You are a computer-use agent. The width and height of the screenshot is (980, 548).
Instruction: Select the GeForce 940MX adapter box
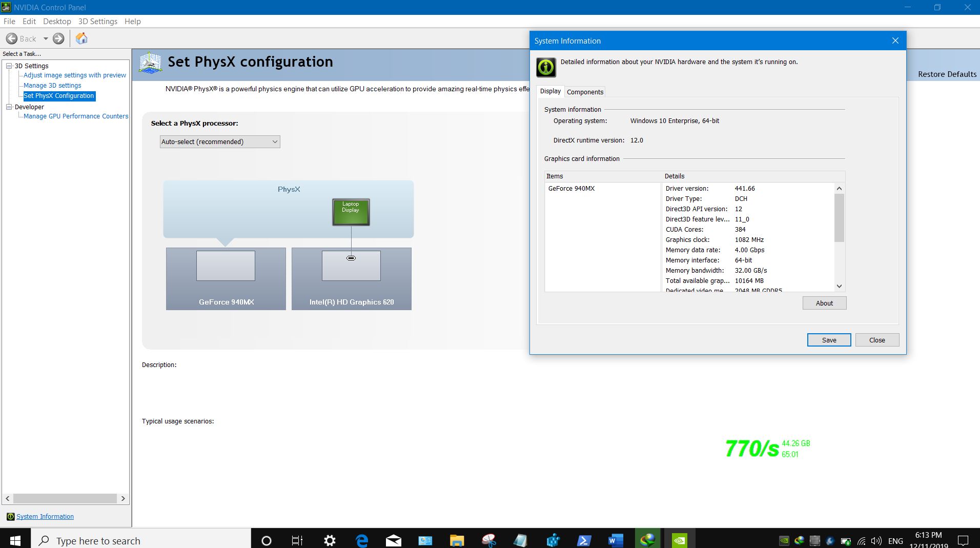point(226,279)
